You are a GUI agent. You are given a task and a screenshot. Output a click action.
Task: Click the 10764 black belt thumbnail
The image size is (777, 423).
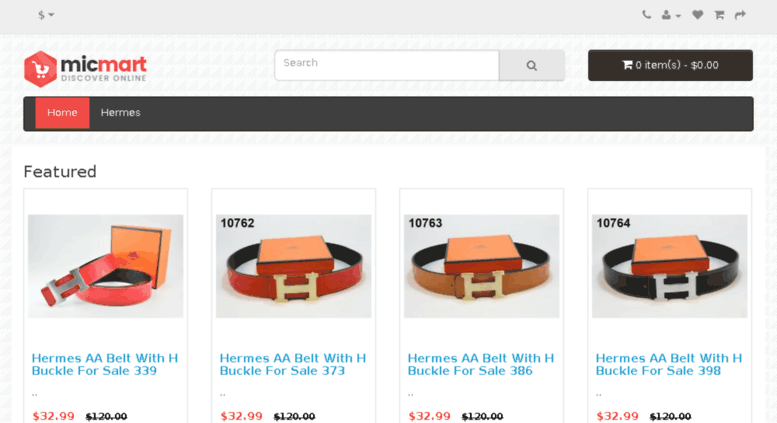tap(669, 266)
